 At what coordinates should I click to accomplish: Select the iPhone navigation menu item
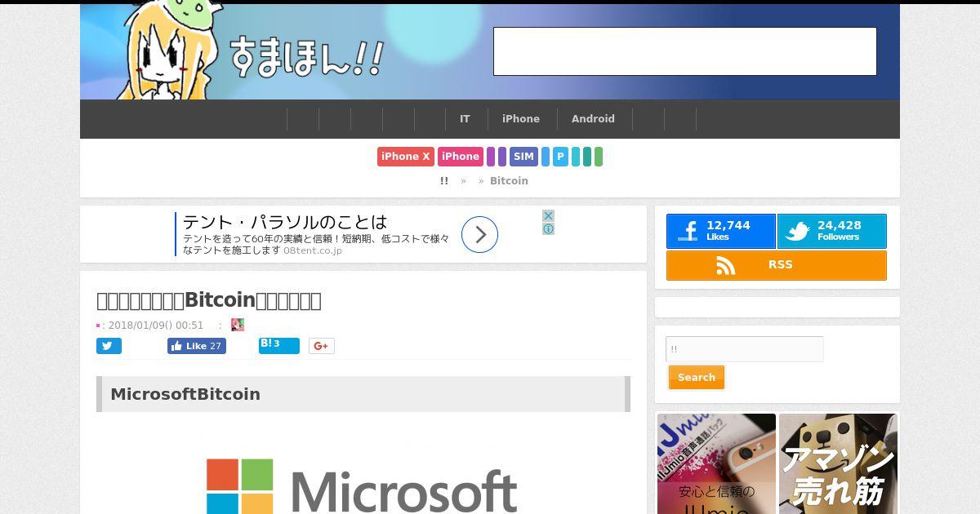(x=521, y=119)
